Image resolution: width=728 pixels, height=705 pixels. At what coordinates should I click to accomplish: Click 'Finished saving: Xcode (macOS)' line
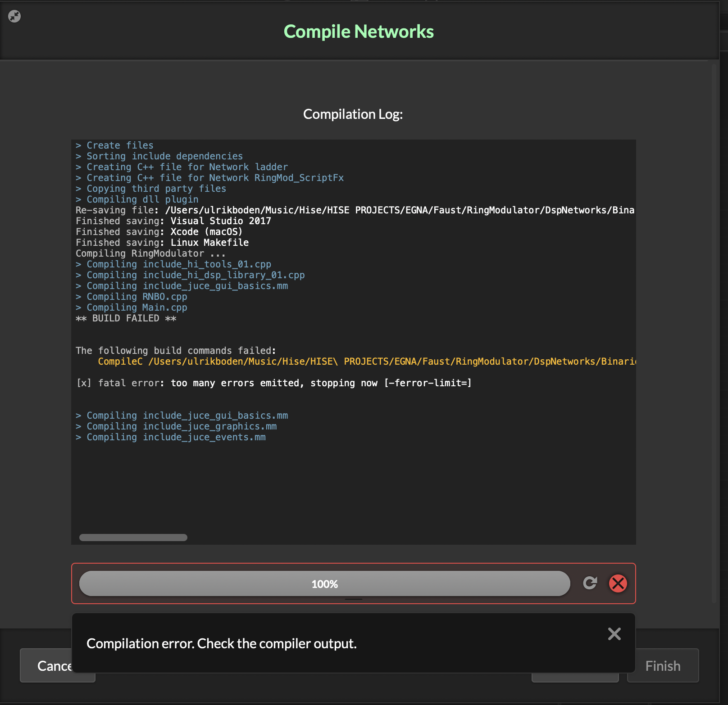[159, 232]
